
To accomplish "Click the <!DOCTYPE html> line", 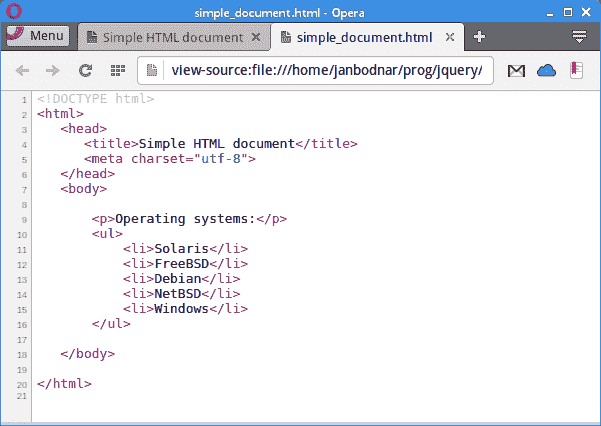I will (x=95, y=99).
